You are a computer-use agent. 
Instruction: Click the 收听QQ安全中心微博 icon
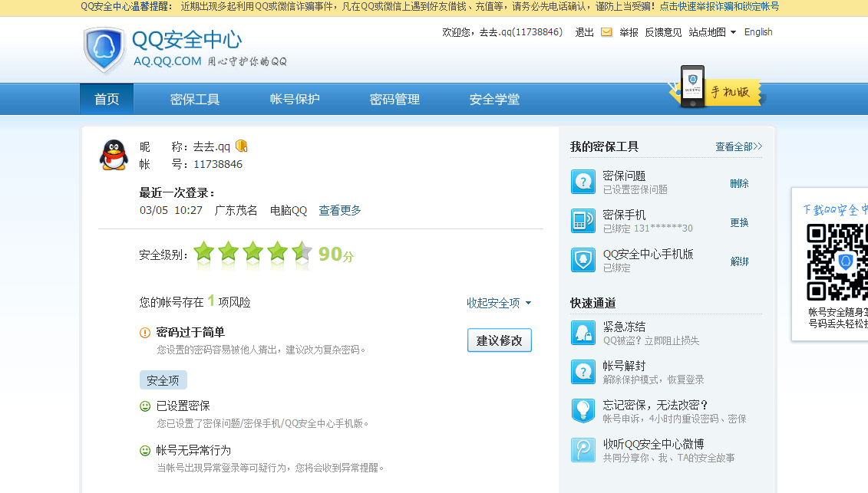tap(583, 450)
